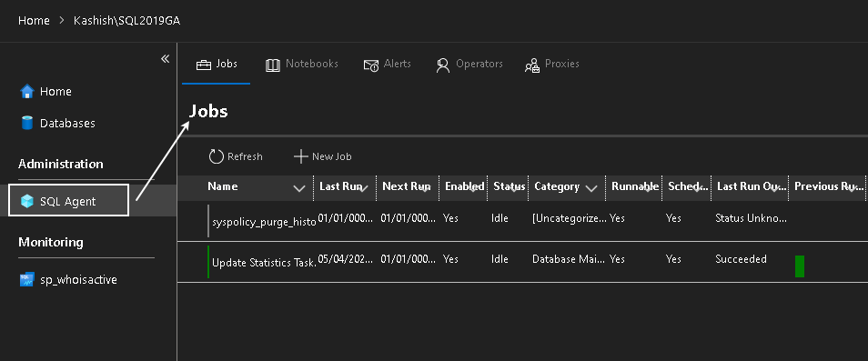Click the SQL Agent cube icon
The width and height of the screenshot is (868, 361).
[27, 201]
